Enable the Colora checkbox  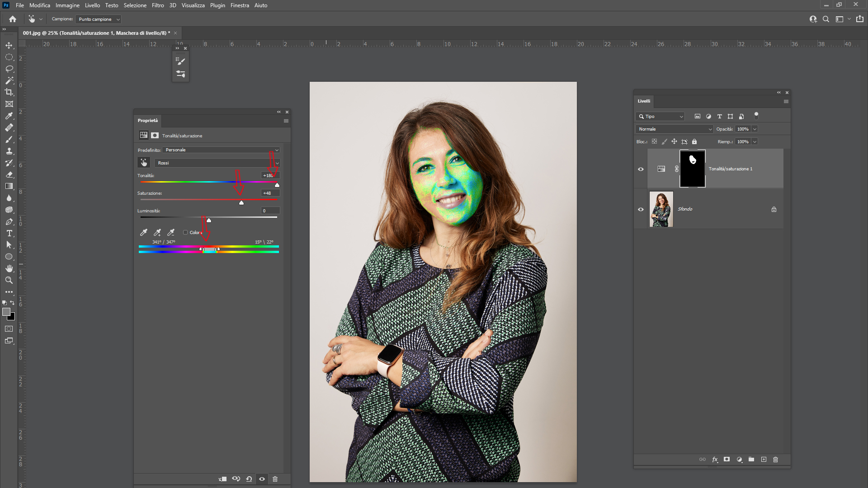(x=185, y=232)
